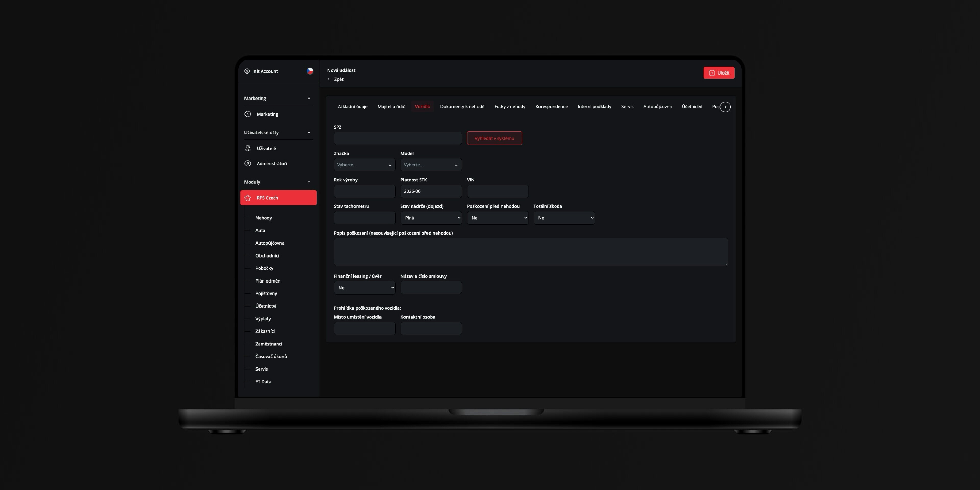Click the Uživatelé people icon
This screenshot has width=980, height=490.
pyautogui.click(x=248, y=148)
